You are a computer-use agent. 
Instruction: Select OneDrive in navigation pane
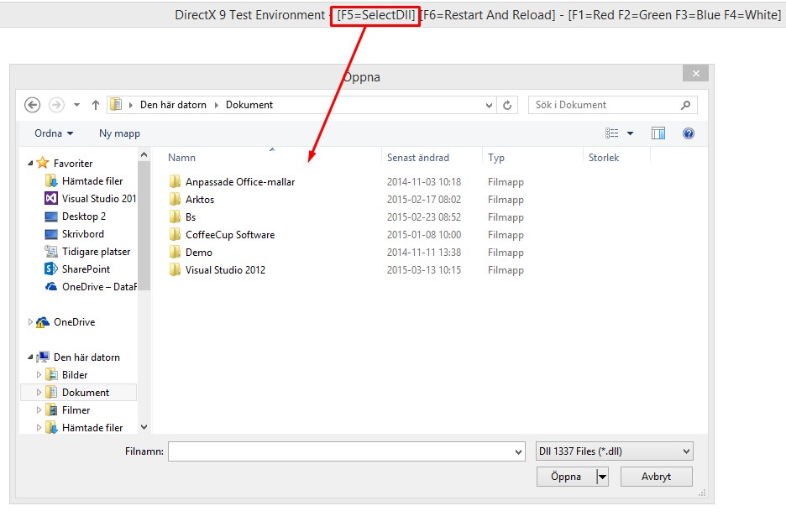tap(74, 322)
